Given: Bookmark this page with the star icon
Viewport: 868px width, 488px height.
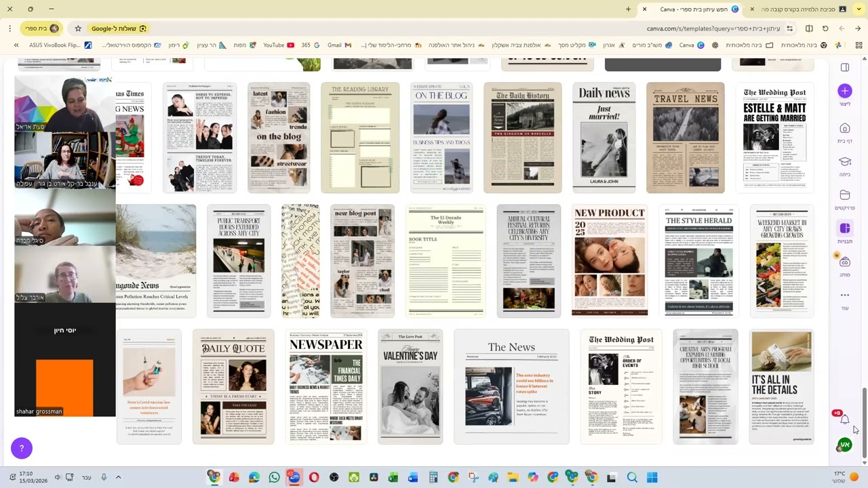Looking at the screenshot, I should [78, 28].
